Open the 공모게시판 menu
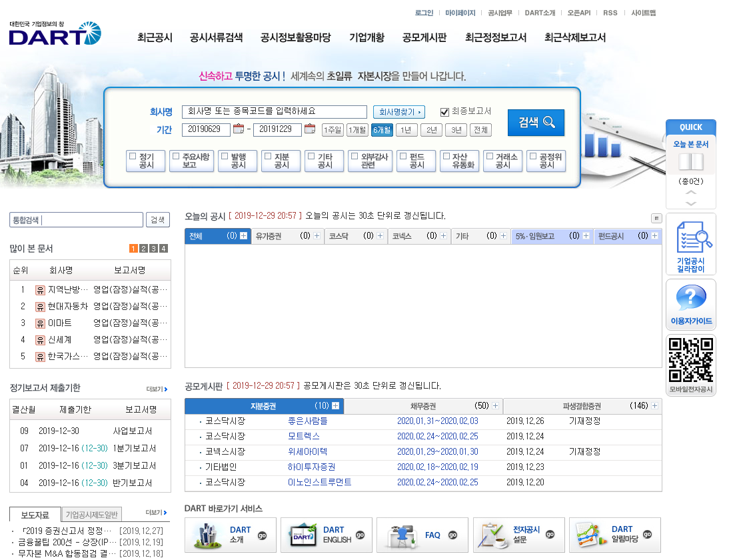The height and width of the screenshot is (560, 735). point(424,37)
